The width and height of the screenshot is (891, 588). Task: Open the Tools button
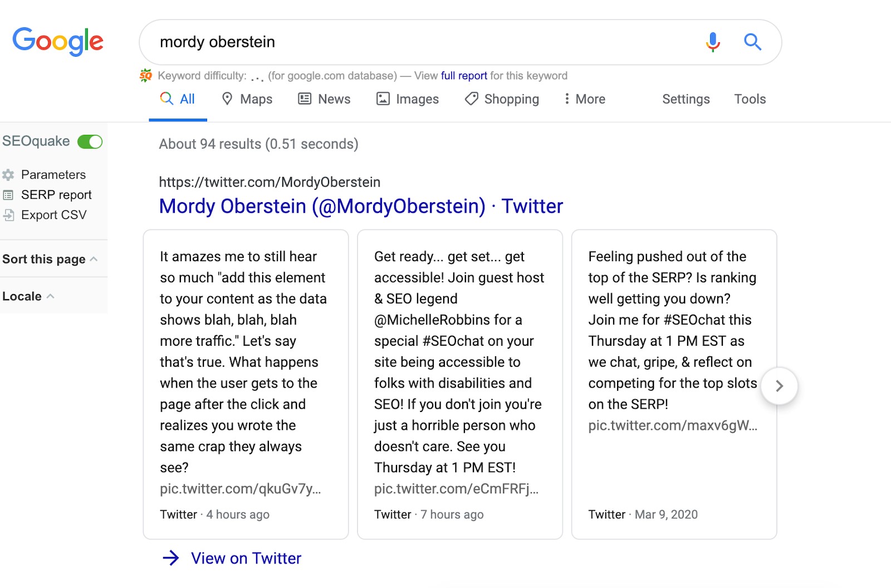pos(750,99)
